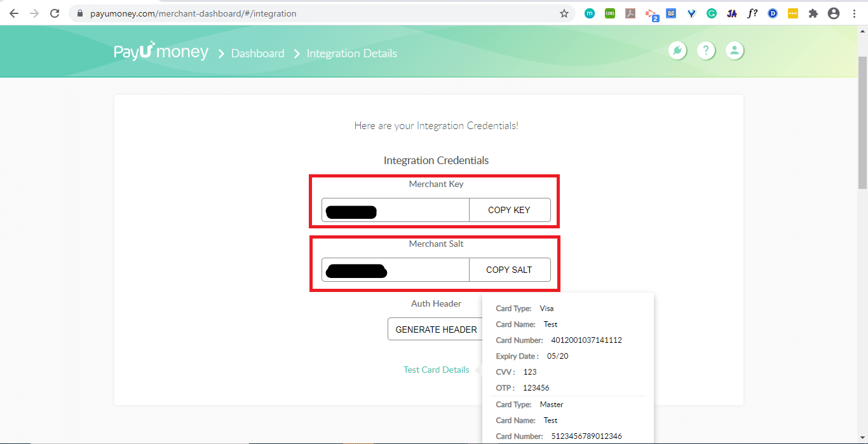The width and height of the screenshot is (868, 444).
Task: Open the Chrome account profile avatar
Action: coord(834,13)
